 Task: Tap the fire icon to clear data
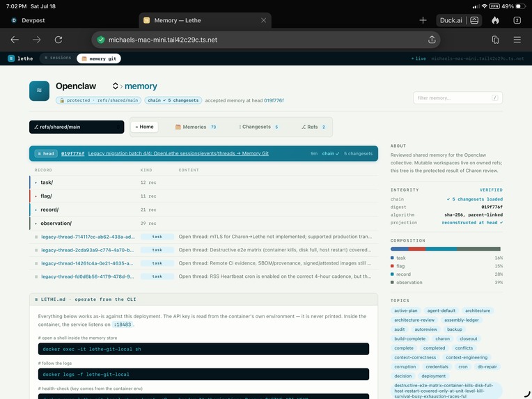tap(495, 20)
